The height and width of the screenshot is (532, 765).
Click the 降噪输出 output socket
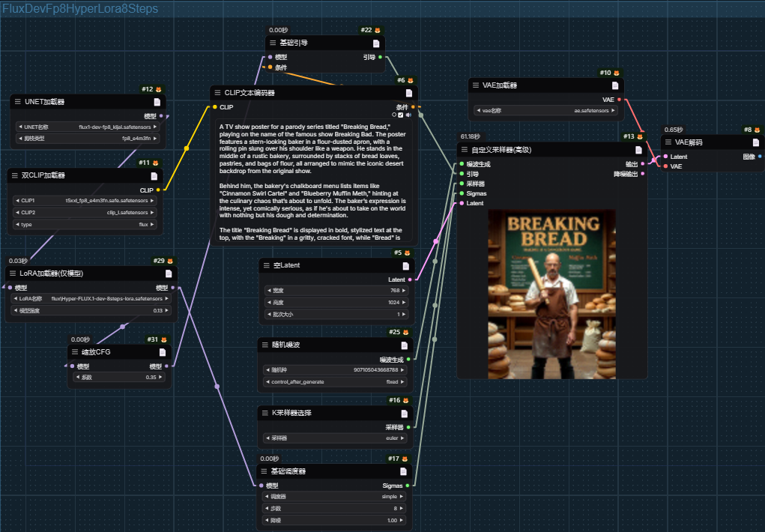pyautogui.click(x=643, y=174)
